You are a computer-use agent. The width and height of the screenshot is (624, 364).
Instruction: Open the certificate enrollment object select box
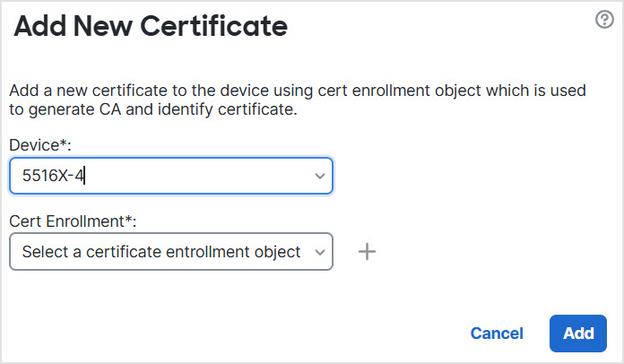pyautogui.click(x=170, y=252)
